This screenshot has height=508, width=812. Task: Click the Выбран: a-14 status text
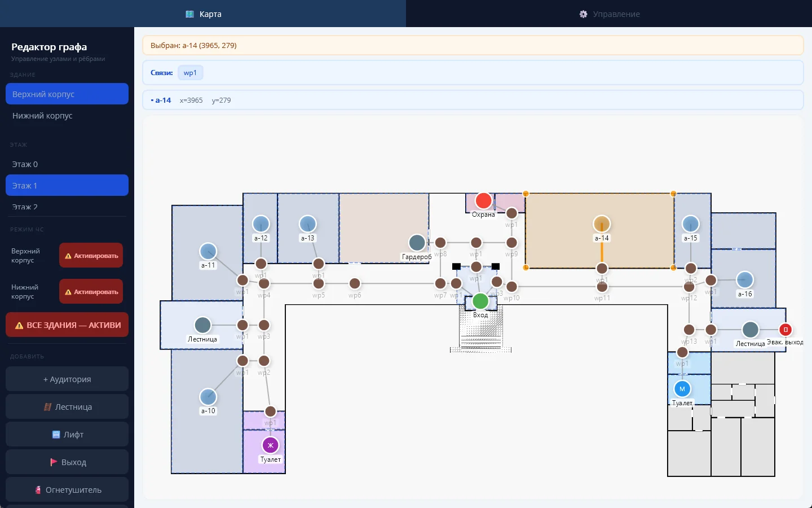pyautogui.click(x=193, y=45)
